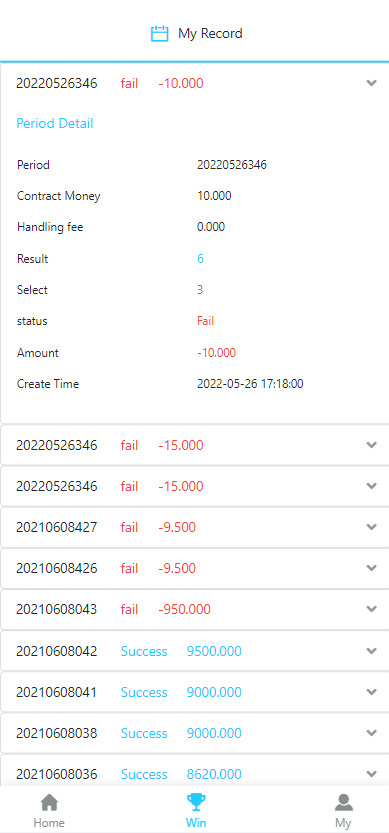The height and width of the screenshot is (833, 389).
Task: Expand chevron for 20210608041 record
Action: (x=371, y=692)
